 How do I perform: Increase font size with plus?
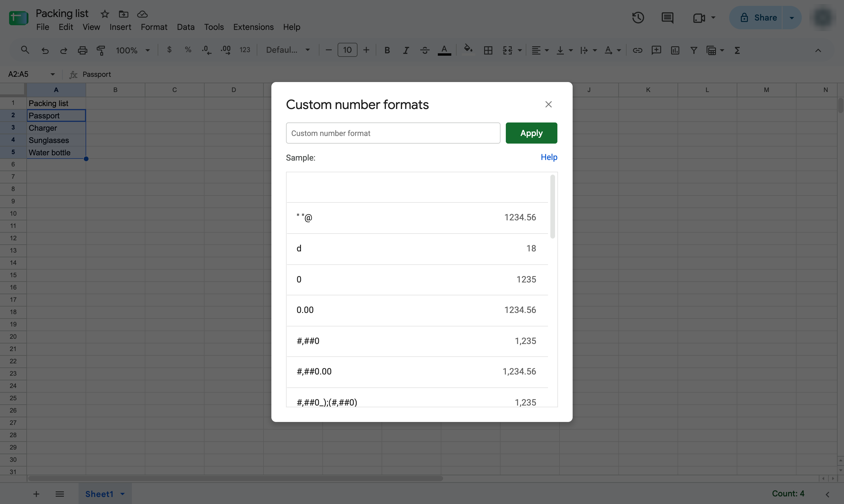pos(366,50)
